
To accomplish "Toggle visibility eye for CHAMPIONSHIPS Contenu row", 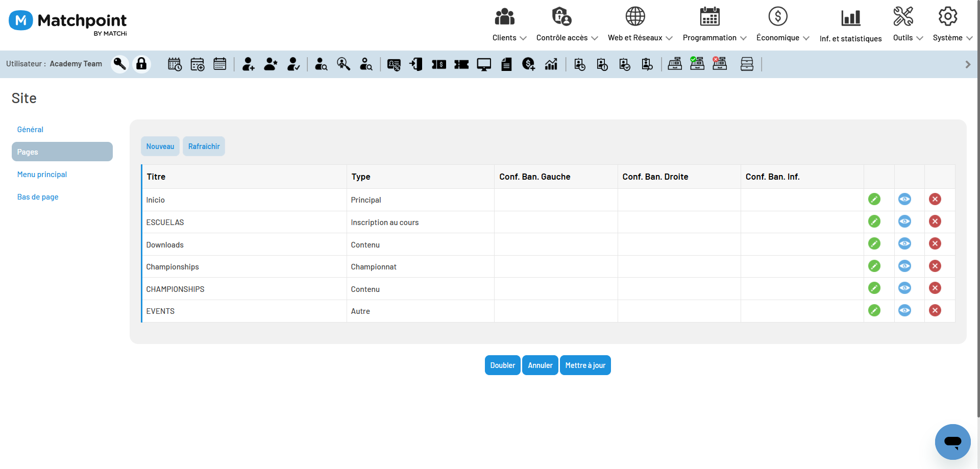I will 904,288.
